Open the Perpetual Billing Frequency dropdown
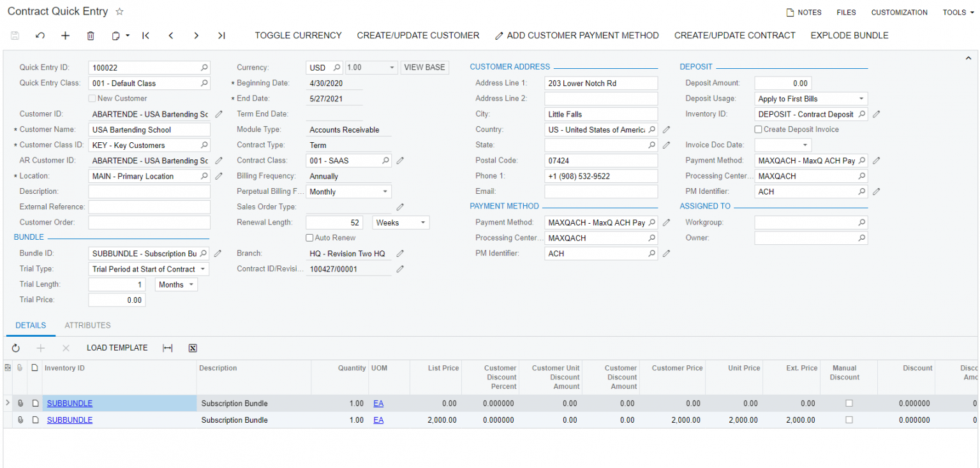The image size is (980, 468). [385, 191]
